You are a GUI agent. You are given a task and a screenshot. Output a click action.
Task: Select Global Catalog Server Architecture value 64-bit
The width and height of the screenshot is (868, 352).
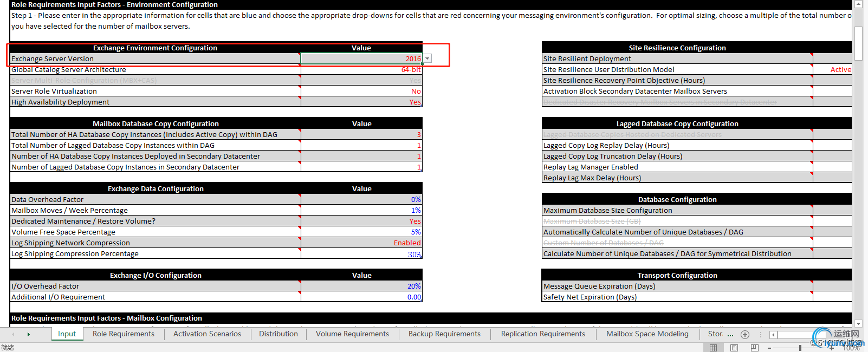[x=361, y=69]
